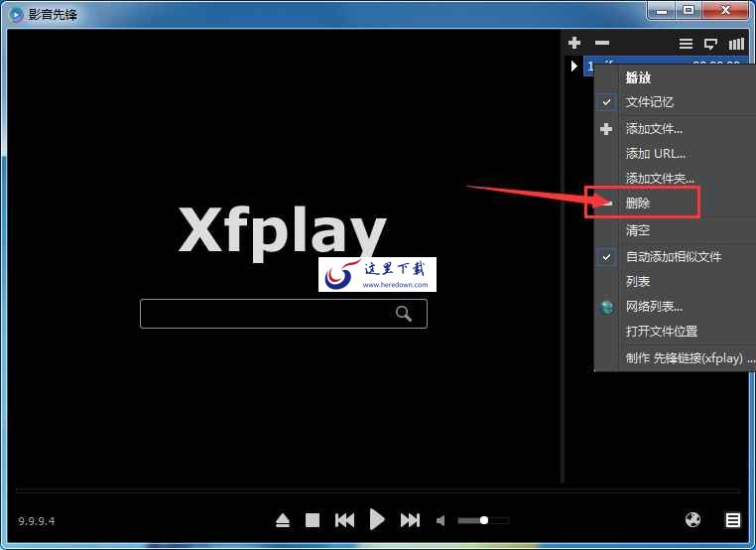Image resolution: width=756 pixels, height=550 pixels.
Task: Stop playback with the square button
Action: coord(313,520)
